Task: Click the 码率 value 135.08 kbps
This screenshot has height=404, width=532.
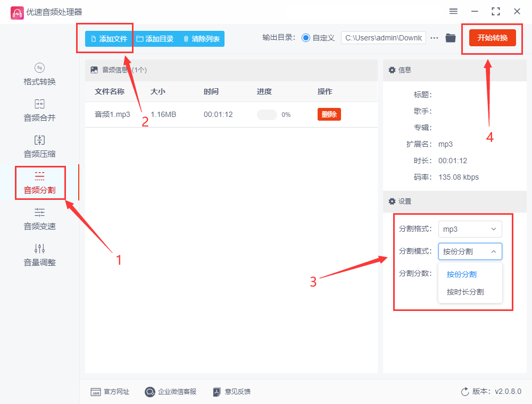Action: click(x=459, y=177)
